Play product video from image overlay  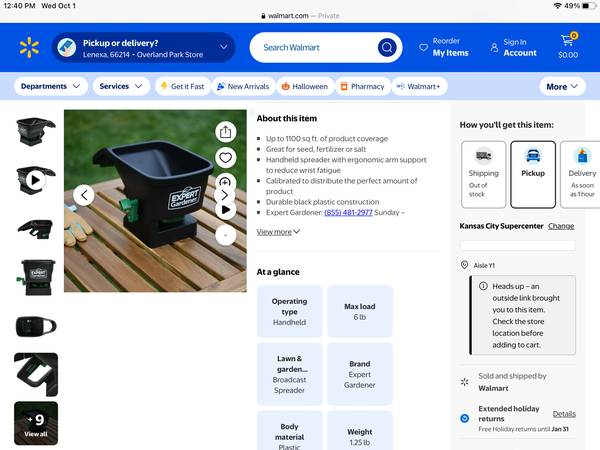[226, 210]
